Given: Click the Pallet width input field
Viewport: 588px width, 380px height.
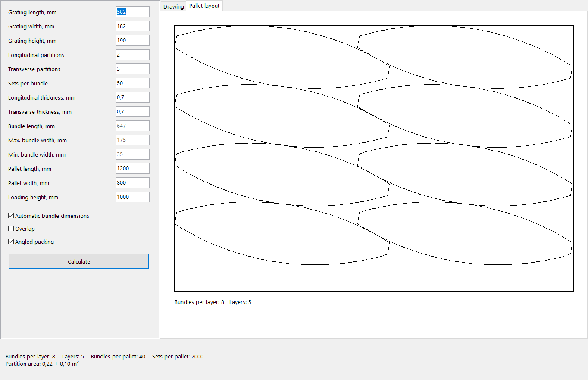Looking at the screenshot, I should (132, 183).
